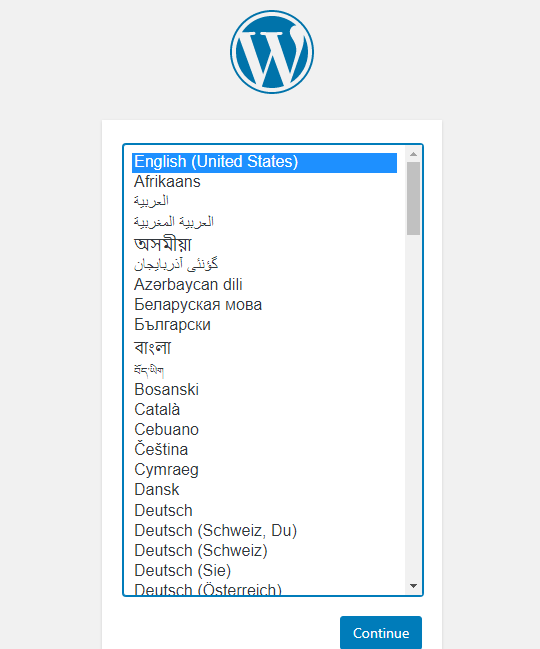Select the Tibetan language entry
This screenshot has width=540, height=649.
264,370
